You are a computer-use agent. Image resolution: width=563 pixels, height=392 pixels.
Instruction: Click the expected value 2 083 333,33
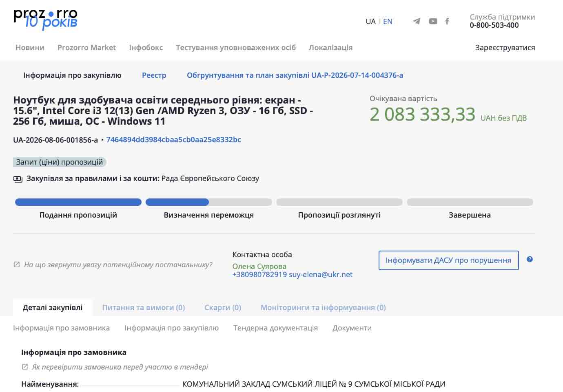(x=422, y=114)
